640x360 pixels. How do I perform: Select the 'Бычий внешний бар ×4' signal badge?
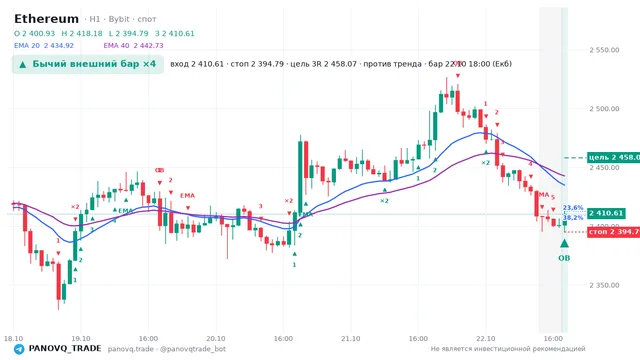(88, 64)
